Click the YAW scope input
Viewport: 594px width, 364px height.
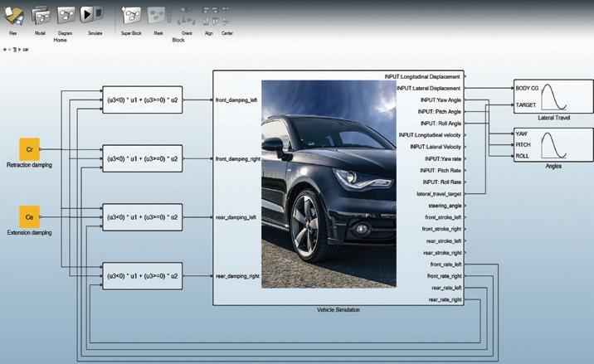pos(521,133)
